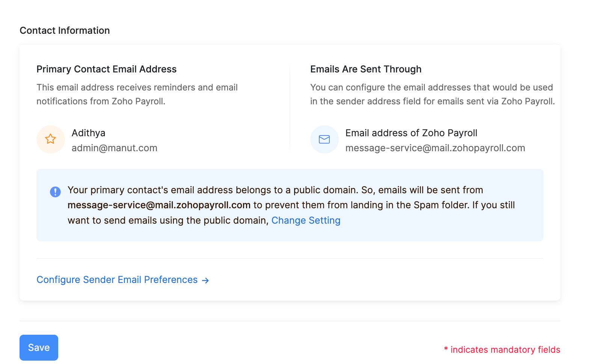The width and height of the screenshot is (604, 364).
Task: Click the grey message-service@mail.zohopayroll.com sender address
Action: [x=435, y=148]
